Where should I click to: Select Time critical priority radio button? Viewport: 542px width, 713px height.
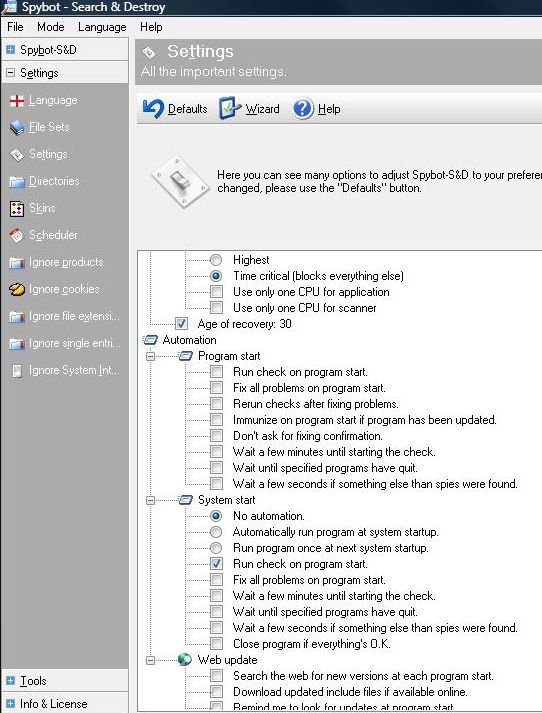tap(216, 276)
